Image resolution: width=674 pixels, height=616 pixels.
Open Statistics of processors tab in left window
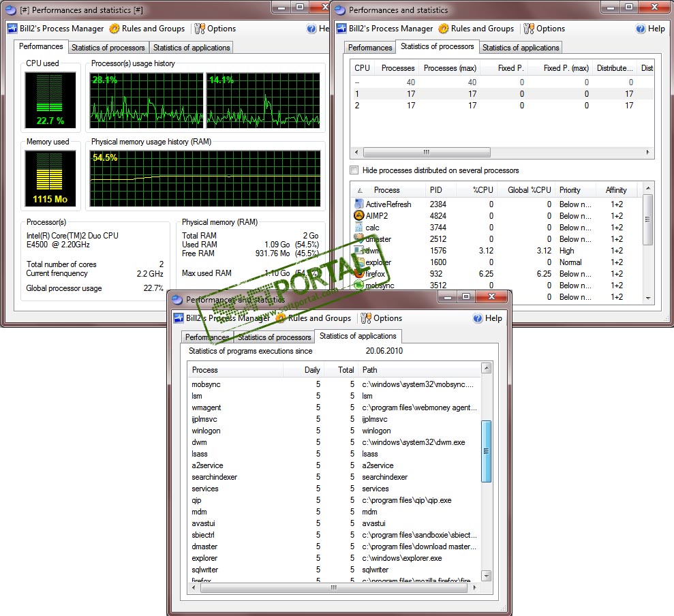108,47
